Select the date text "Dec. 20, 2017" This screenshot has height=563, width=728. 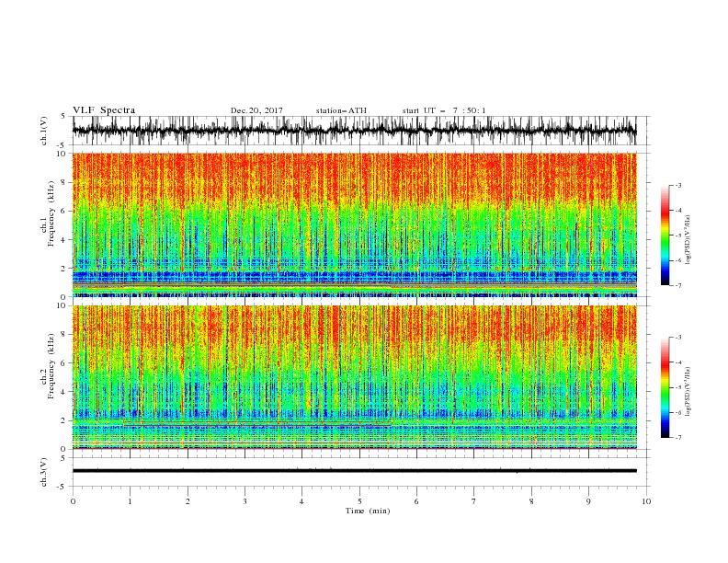pyautogui.click(x=256, y=110)
